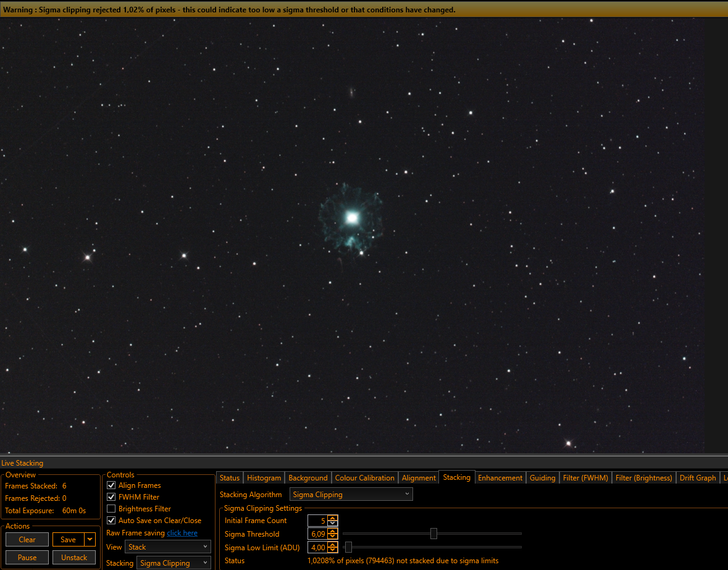Decrease Initial Frame Count with down arrow
728x570 pixels.
(332, 523)
